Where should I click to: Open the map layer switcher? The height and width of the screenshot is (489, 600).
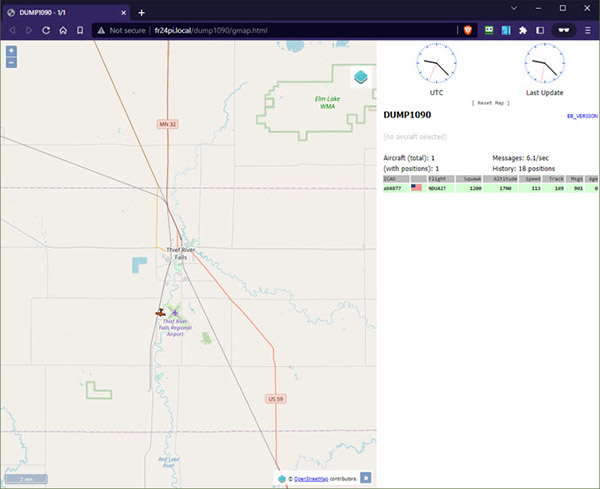(x=361, y=78)
